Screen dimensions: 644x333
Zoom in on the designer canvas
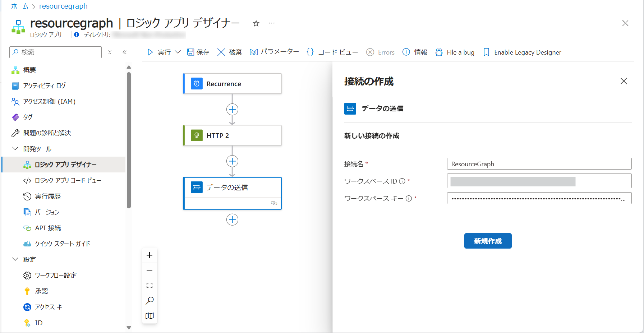[149, 255]
